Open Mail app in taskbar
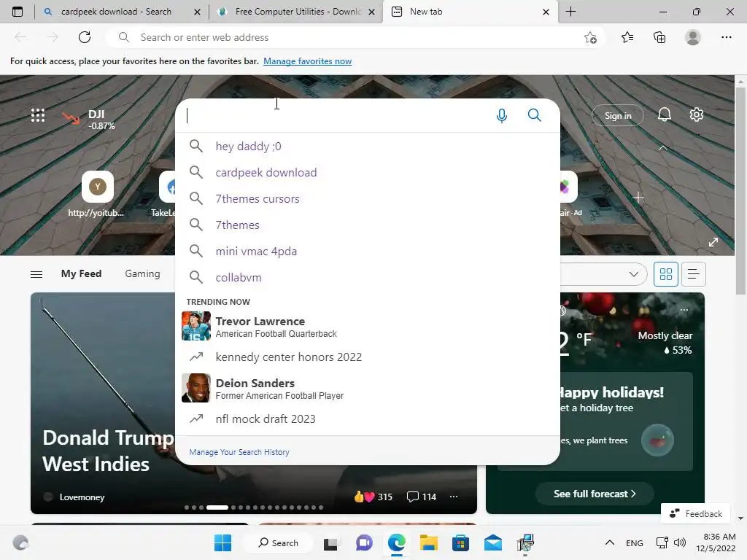Viewport: 747px width, 560px height. pos(493,542)
